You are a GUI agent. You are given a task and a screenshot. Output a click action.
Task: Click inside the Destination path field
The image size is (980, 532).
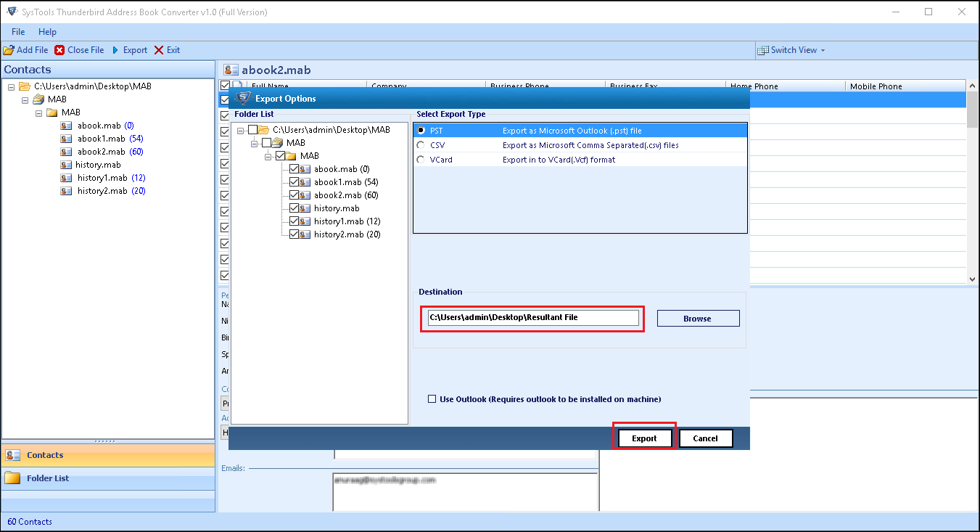tap(532, 317)
